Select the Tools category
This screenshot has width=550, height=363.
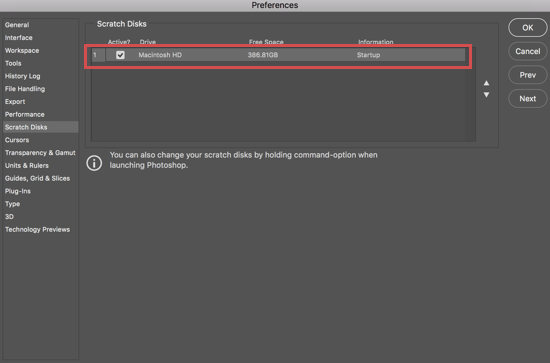pos(13,63)
